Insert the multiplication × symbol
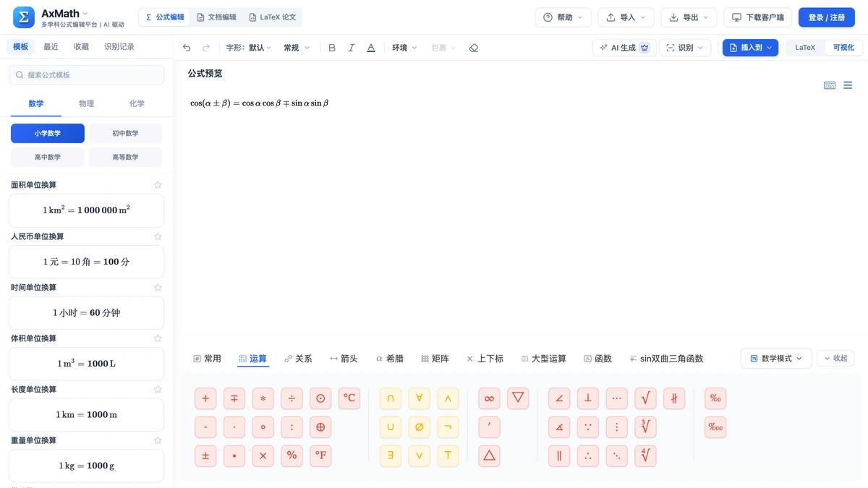The width and height of the screenshot is (868, 488). [x=263, y=456]
